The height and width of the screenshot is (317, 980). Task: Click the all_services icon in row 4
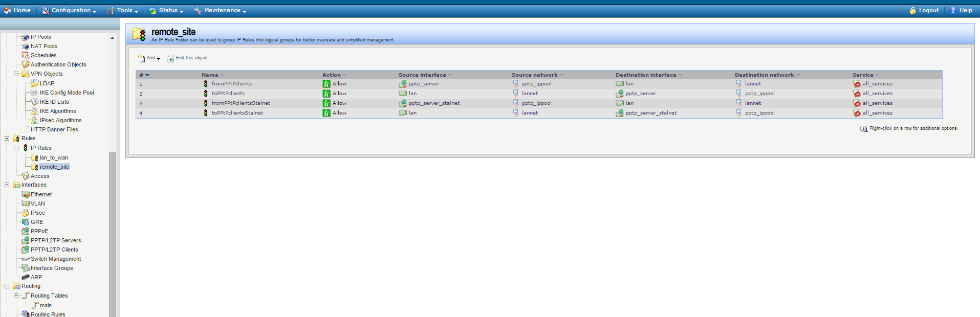click(x=856, y=113)
